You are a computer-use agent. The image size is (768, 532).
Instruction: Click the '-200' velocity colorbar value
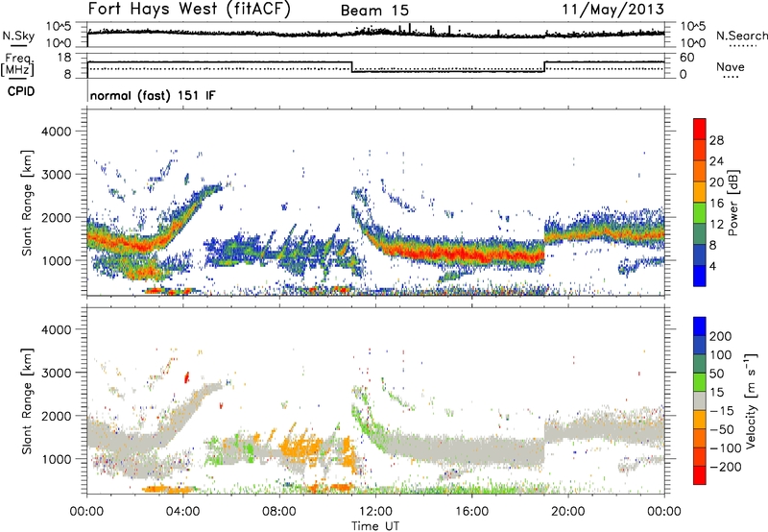click(x=725, y=467)
